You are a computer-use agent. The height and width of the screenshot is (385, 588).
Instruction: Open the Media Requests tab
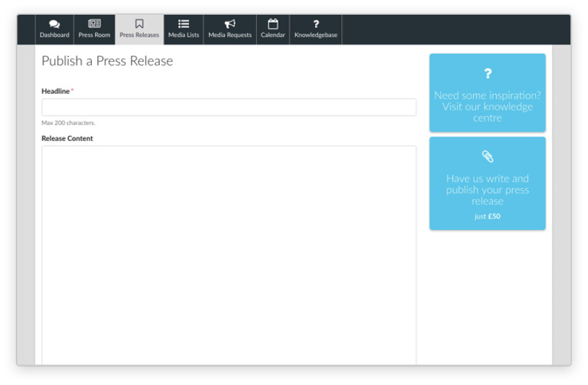pos(230,29)
